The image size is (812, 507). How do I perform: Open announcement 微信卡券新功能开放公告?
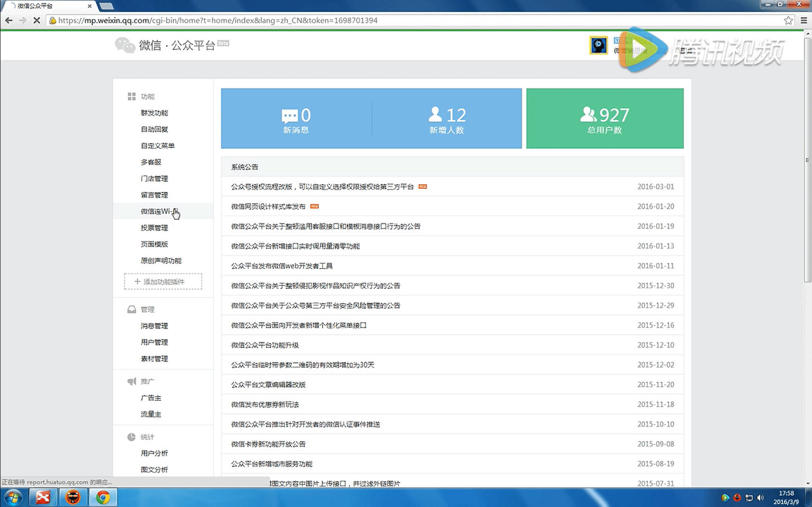(x=268, y=444)
